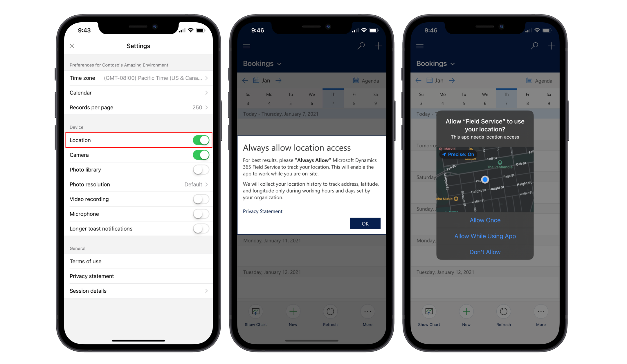Tap the hamburger menu icon
Image resolution: width=627 pixels, height=364 pixels.
tap(246, 46)
